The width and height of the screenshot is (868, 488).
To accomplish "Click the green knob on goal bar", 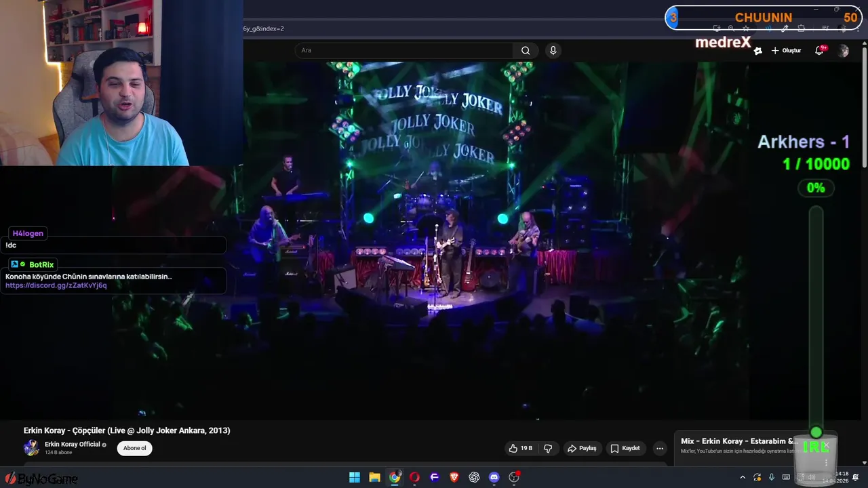I will [x=816, y=432].
